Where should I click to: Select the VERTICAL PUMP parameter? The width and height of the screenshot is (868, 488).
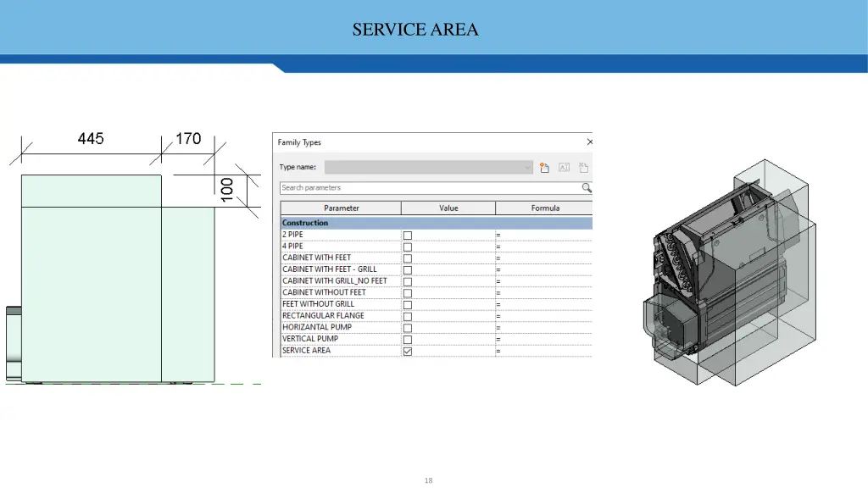(x=310, y=339)
